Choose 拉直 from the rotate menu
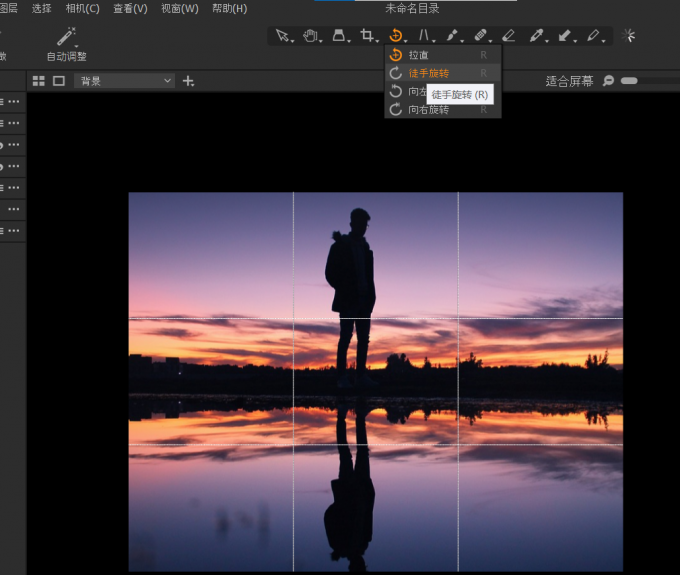Image resolution: width=680 pixels, height=575 pixels. click(443, 55)
